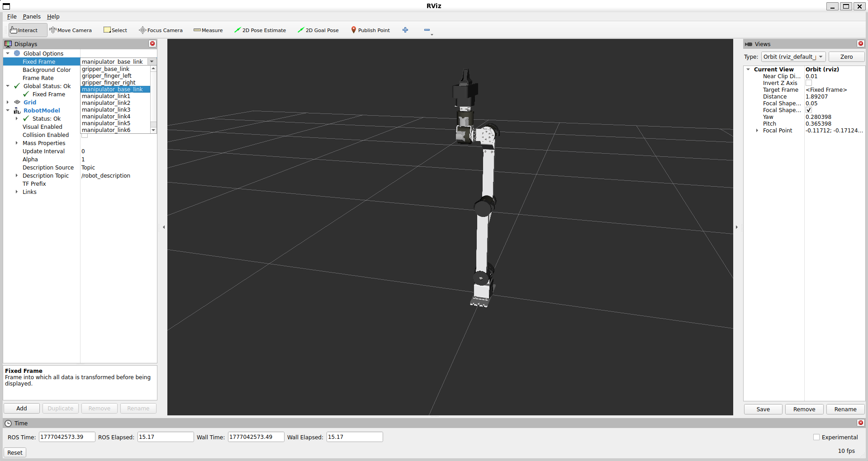Expand the Description Topic node
Screen dimensions: 868x461
(x=17, y=175)
